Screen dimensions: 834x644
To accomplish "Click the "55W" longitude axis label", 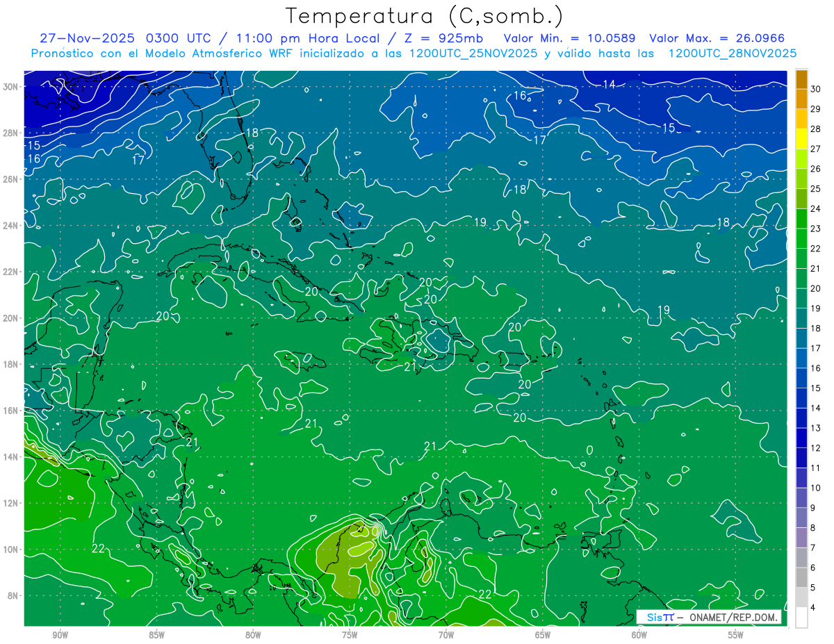I will (x=736, y=635).
